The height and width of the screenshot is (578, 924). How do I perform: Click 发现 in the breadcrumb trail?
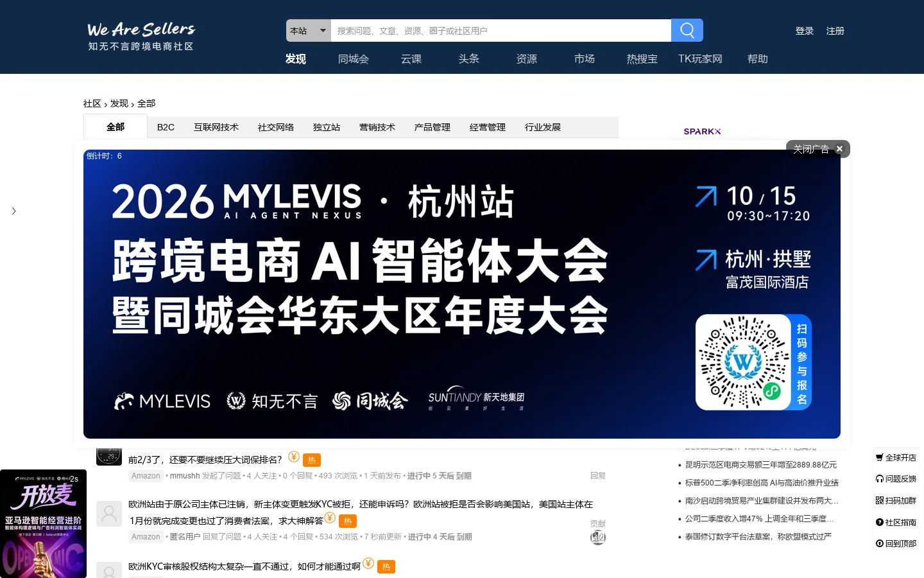(x=119, y=103)
